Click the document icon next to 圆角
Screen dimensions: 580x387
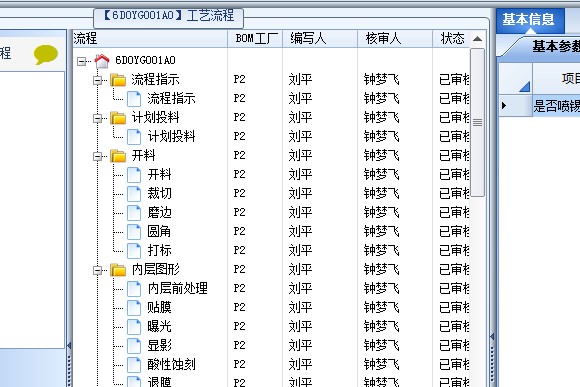[134, 232]
